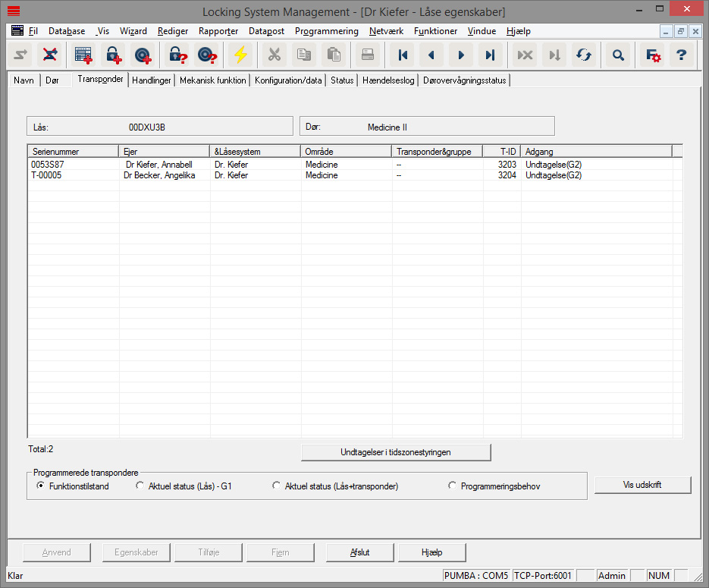Go to next record arrow icon
This screenshot has width=709, height=588.
(x=460, y=55)
